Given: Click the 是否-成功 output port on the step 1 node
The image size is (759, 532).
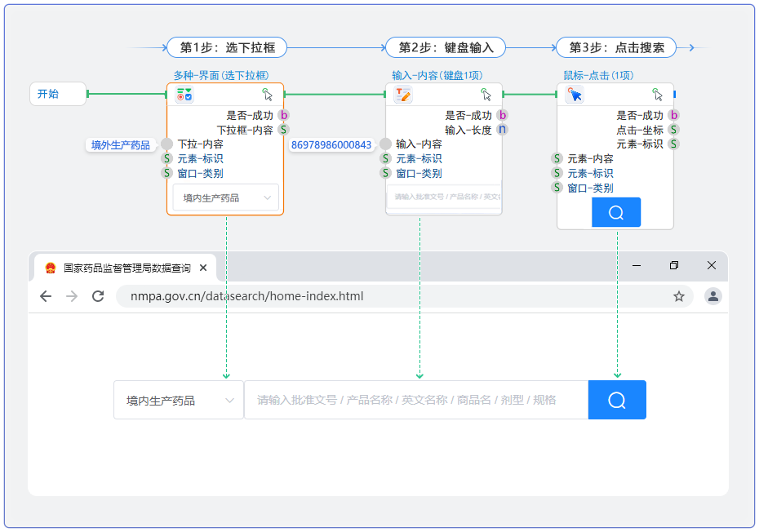Looking at the screenshot, I should pyautogui.click(x=283, y=115).
